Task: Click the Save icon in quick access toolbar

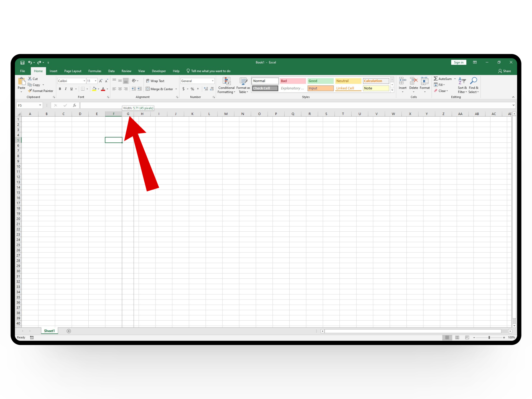Action: click(x=22, y=63)
